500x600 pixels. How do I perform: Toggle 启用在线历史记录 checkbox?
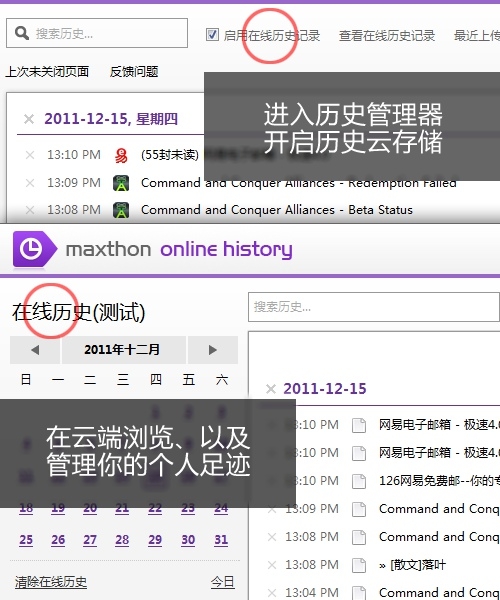point(212,35)
